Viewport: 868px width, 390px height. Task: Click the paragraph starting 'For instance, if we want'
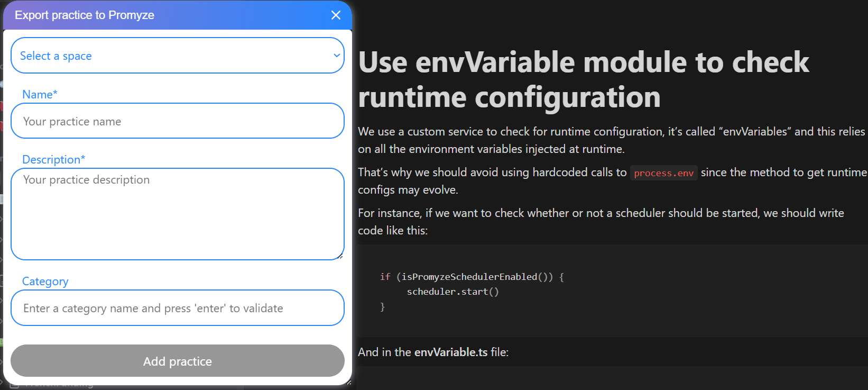coord(601,222)
